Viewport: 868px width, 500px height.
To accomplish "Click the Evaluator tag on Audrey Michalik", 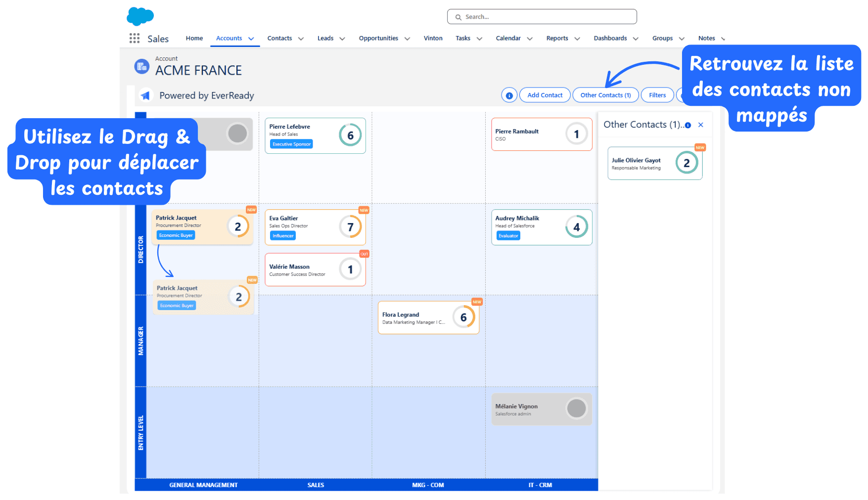I will point(508,236).
